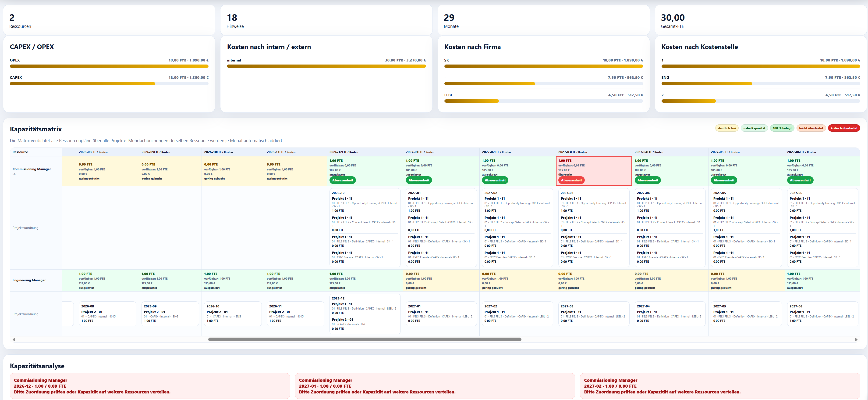868x400 pixels.
Task: Click the Abwesenheit badge in the 2027-04 column
Action: 648,180
